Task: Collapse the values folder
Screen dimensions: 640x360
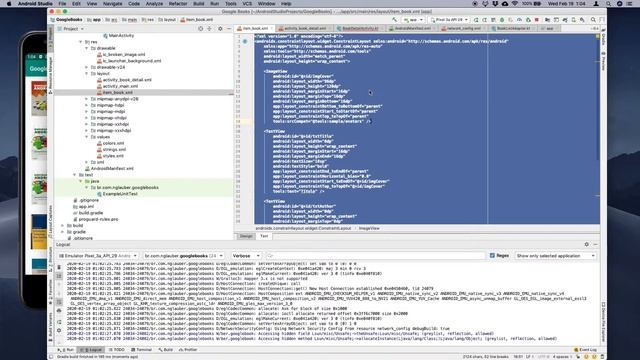Action: (x=87, y=137)
